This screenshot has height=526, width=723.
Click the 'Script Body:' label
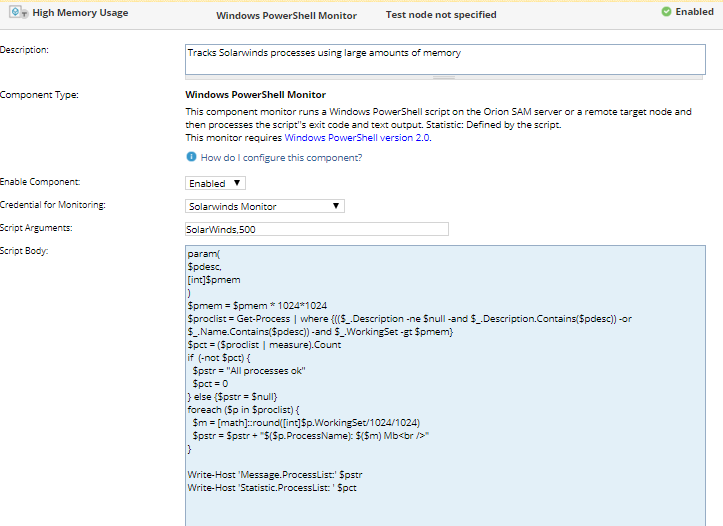click(x=24, y=251)
